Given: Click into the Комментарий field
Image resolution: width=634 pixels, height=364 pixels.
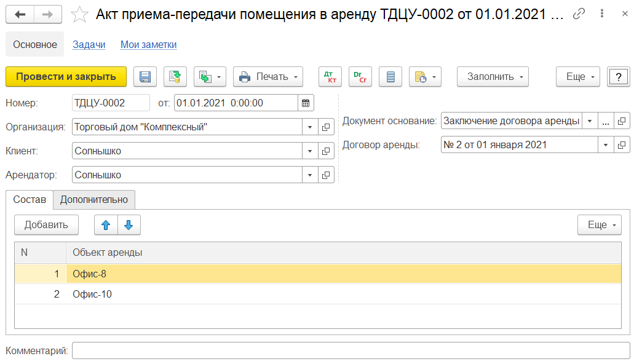Looking at the screenshot, I should click(351, 350).
